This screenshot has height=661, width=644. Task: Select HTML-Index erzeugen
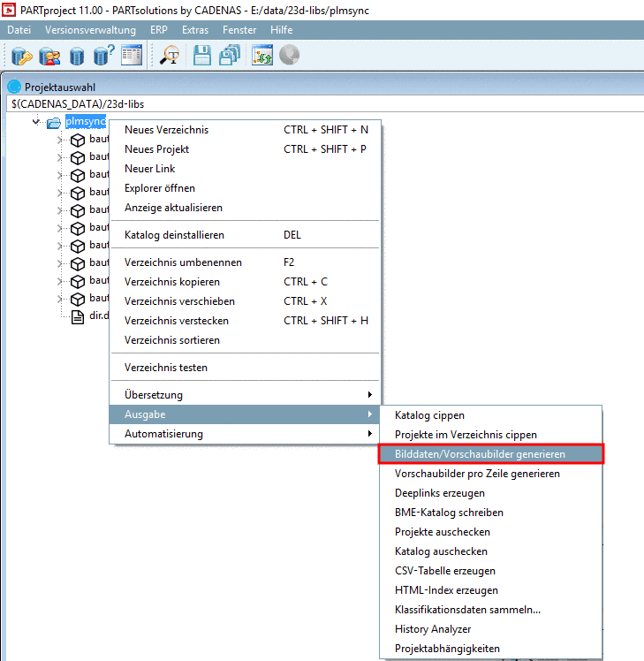[491, 589]
